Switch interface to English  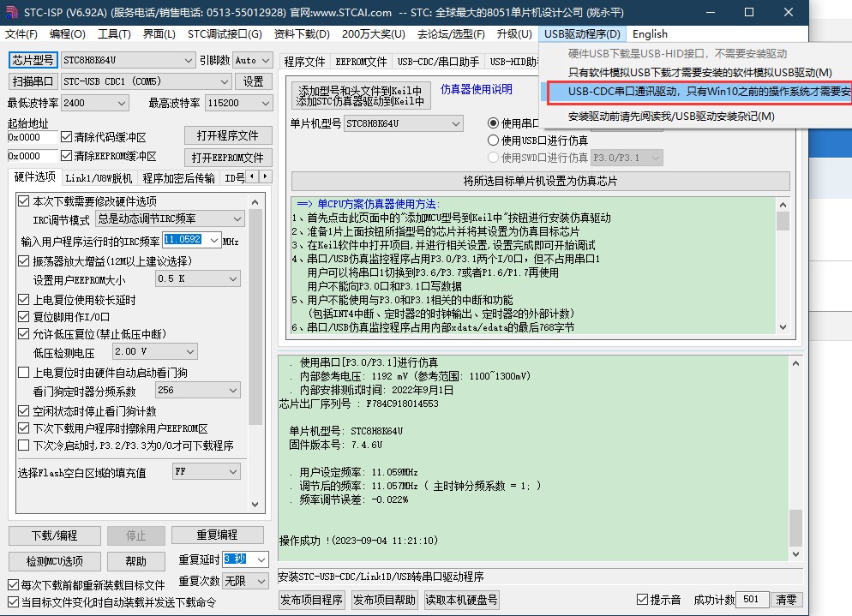(x=650, y=33)
